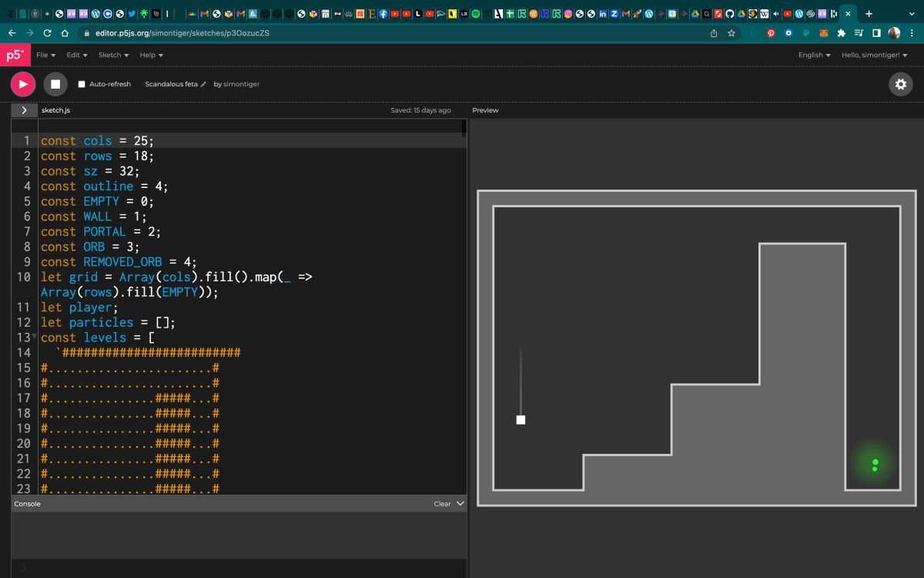Viewport: 924px width, 578px height.
Task: Click the browser address bar URL
Action: pyautogui.click(x=182, y=33)
